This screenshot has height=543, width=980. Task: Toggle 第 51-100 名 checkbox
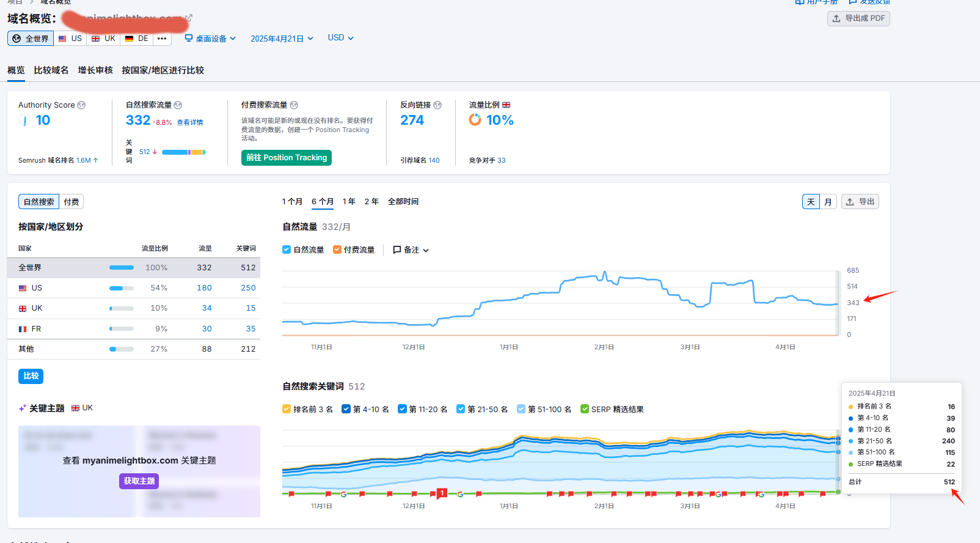pos(521,409)
